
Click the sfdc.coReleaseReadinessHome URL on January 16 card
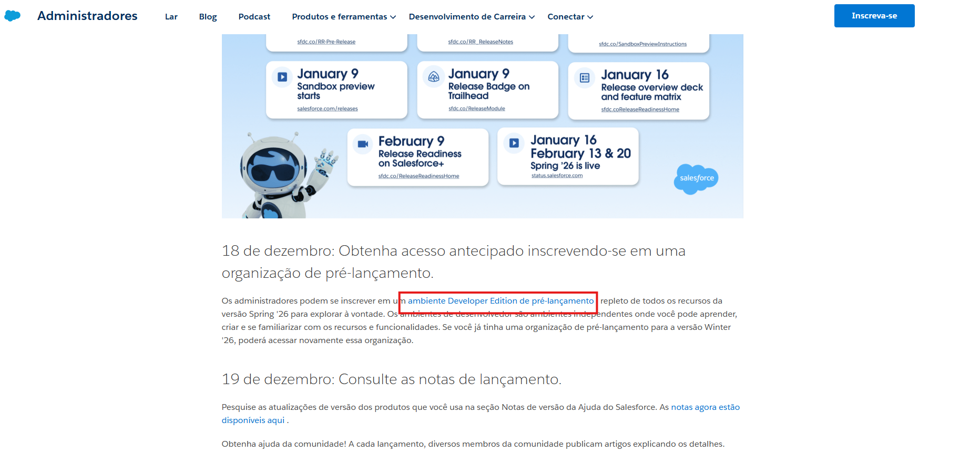coord(640,109)
